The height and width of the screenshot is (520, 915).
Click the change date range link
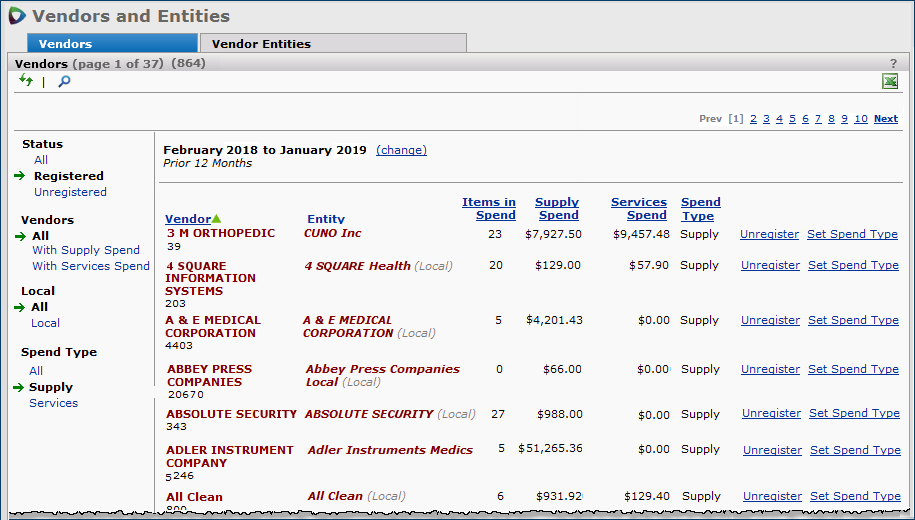pos(401,150)
